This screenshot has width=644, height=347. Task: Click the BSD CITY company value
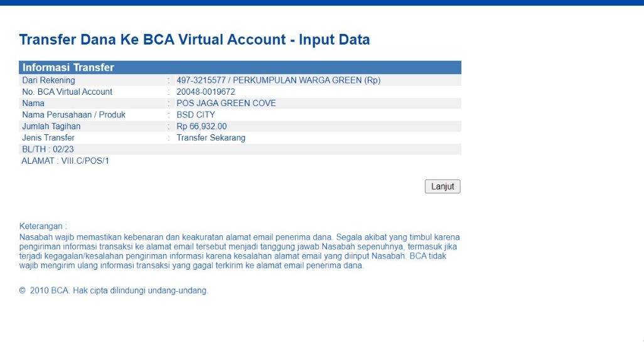(196, 115)
